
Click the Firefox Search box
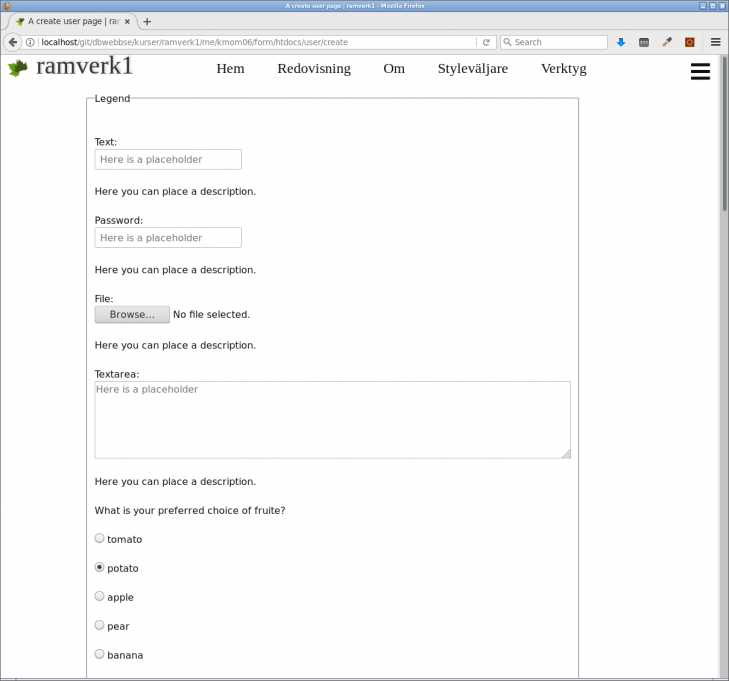click(x=553, y=42)
